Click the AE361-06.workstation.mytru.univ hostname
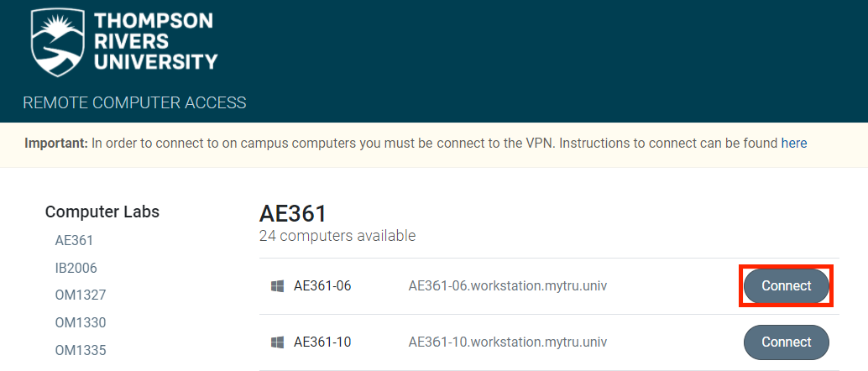 (x=508, y=286)
